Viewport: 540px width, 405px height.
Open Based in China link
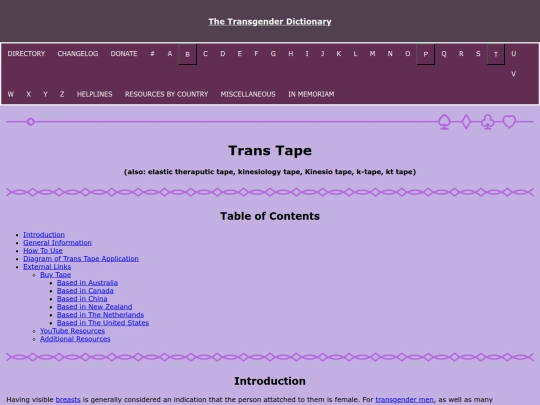(x=82, y=299)
